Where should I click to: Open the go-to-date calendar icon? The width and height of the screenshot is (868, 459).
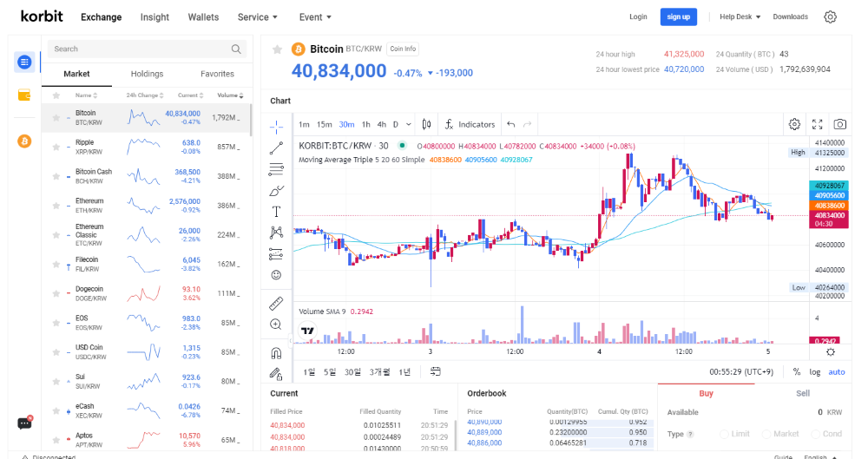(436, 371)
